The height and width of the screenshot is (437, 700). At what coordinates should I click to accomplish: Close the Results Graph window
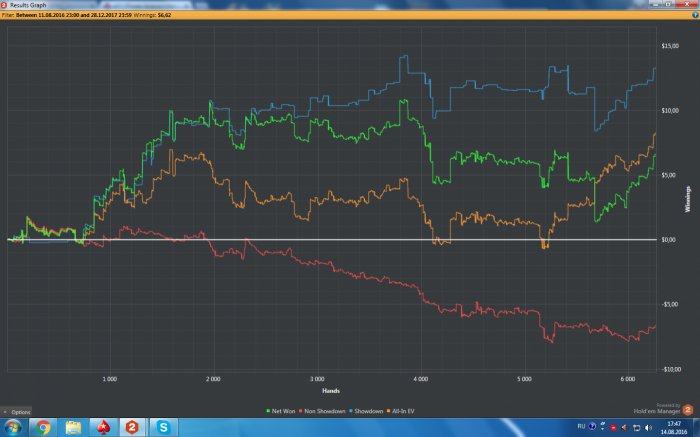[686, 4]
